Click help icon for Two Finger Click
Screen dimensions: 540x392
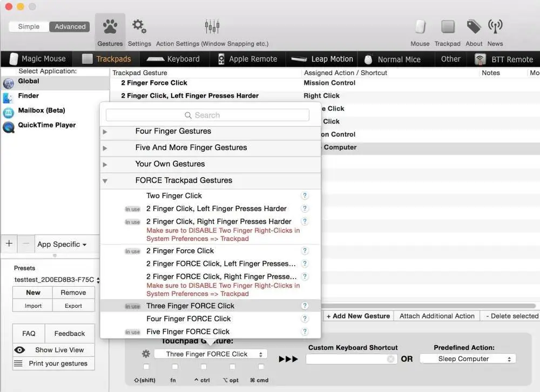(305, 195)
